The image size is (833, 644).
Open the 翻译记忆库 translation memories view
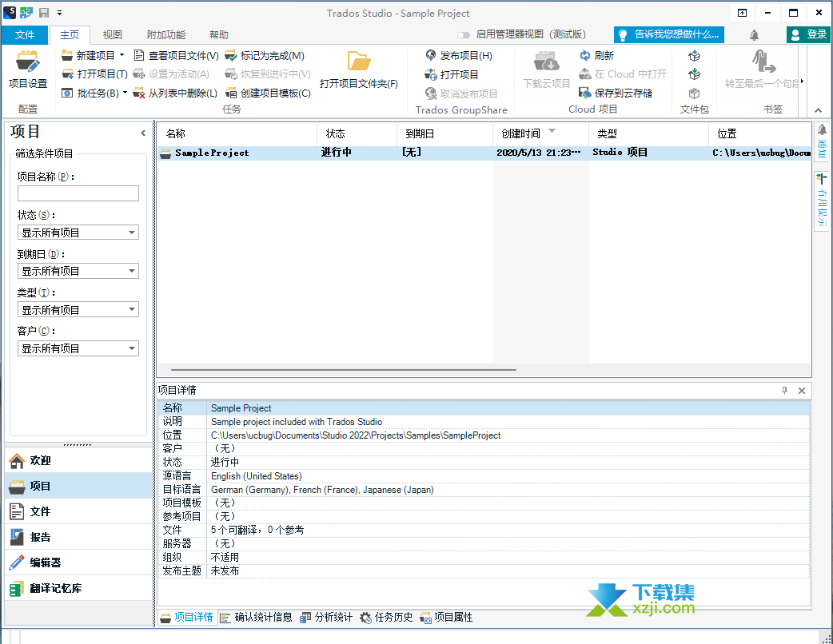78,588
